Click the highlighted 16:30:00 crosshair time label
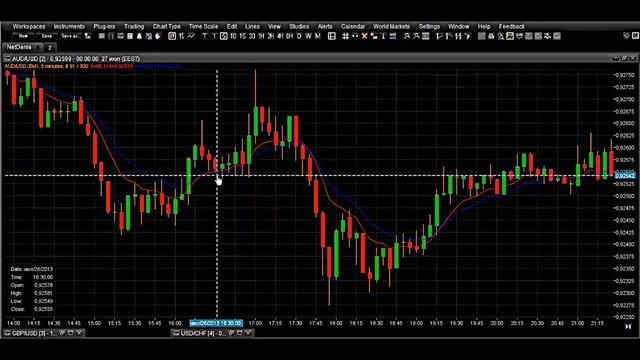 (x=216, y=323)
